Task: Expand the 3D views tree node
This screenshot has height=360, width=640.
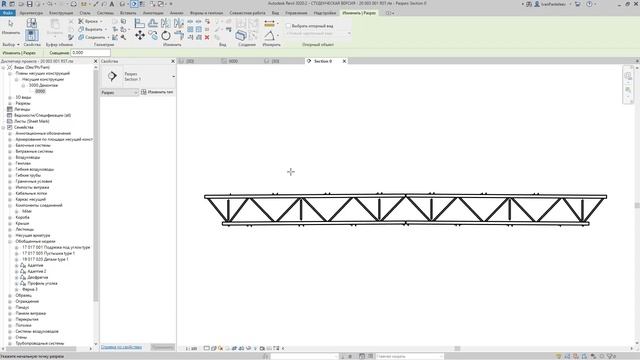Action: click(10, 98)
